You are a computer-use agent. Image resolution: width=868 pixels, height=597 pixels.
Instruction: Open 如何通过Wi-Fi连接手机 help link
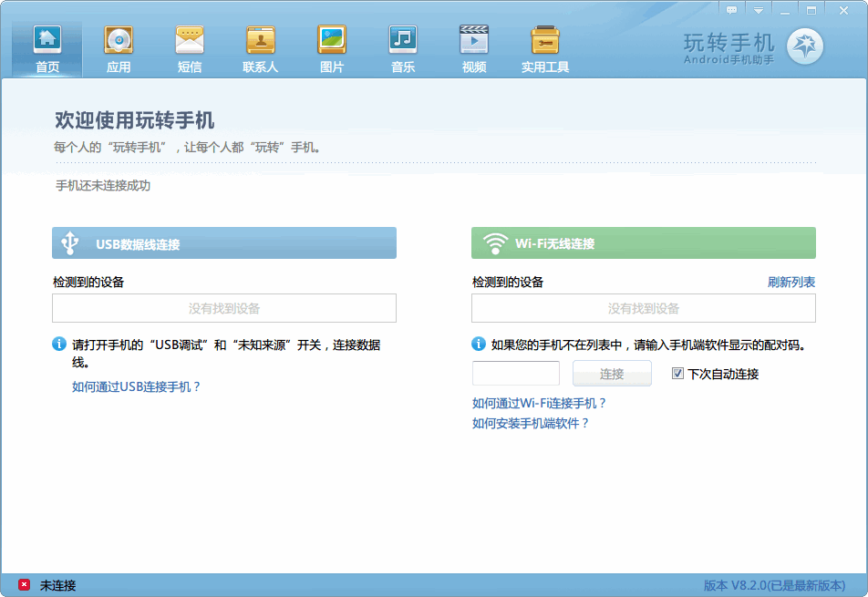point(539,403)
